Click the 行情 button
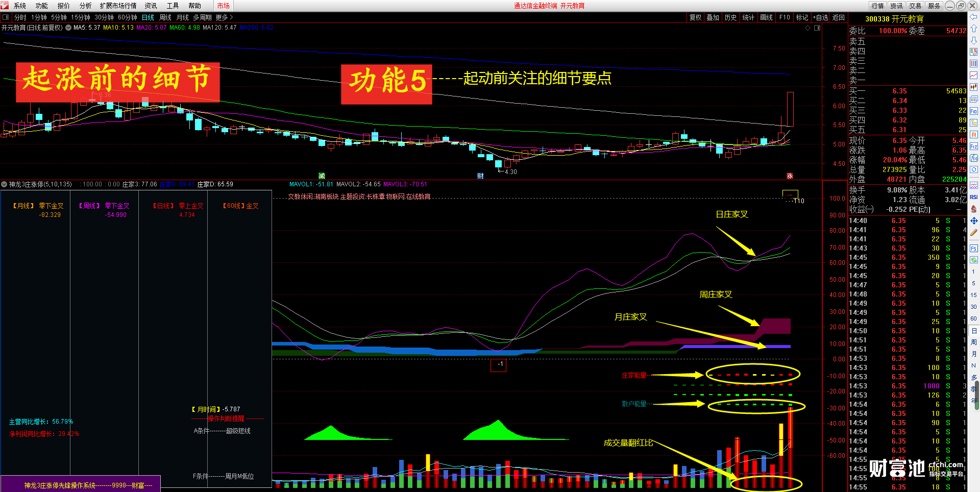This screenshot has width=980, height=492. coord(878,6)
